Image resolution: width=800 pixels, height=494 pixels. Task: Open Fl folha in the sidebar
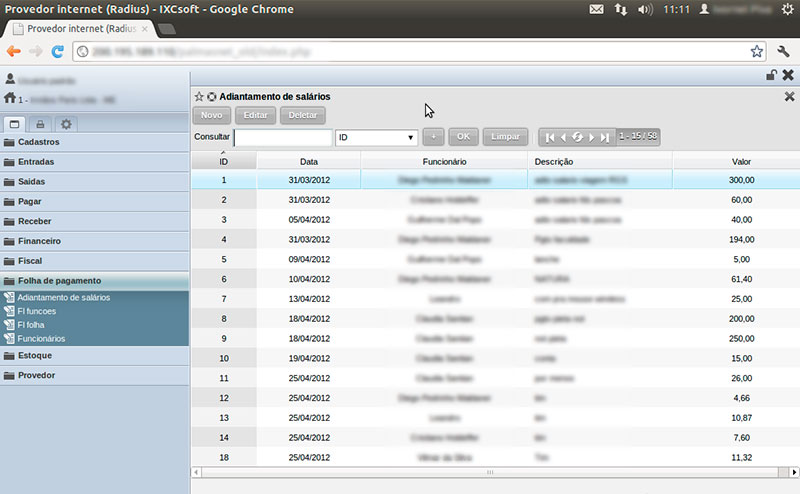[x=31, y=325]
